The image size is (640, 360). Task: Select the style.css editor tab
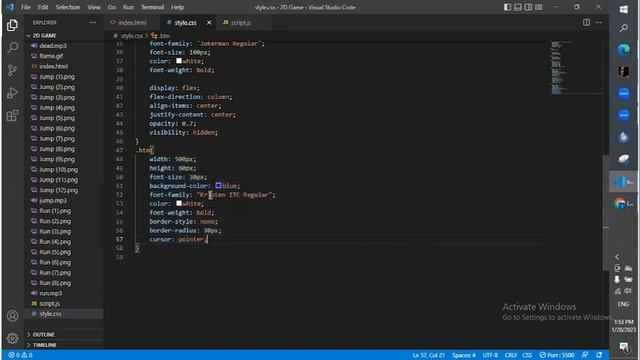pyautogui.click(x=186, y=22)
